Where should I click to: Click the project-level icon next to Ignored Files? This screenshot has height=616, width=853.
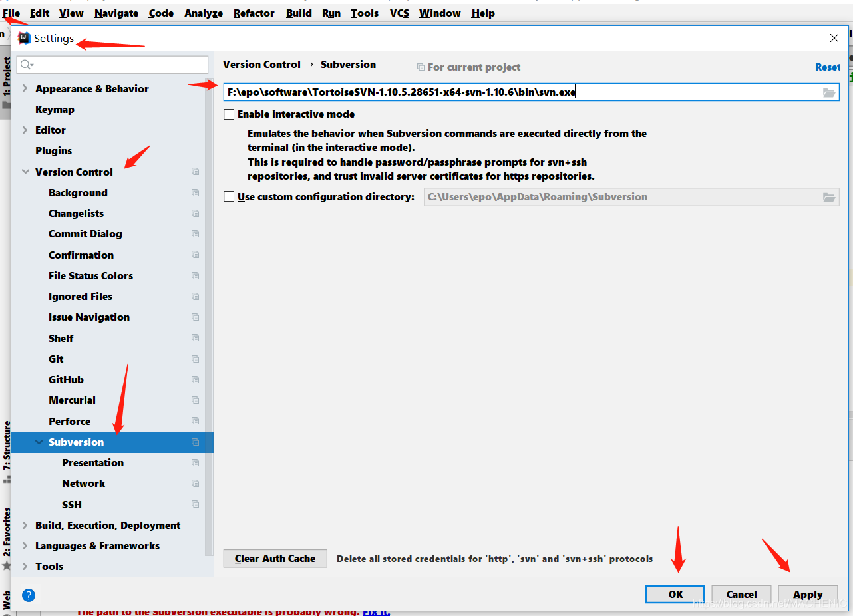coord(195,297)
